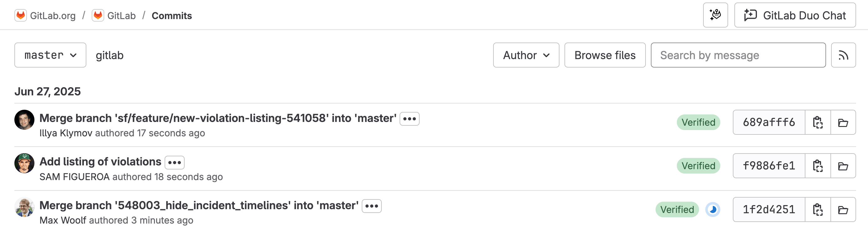Expand the merge commit description via ellipsis
The height and width of the screenshot is (232, 868).
coord(409,118)
